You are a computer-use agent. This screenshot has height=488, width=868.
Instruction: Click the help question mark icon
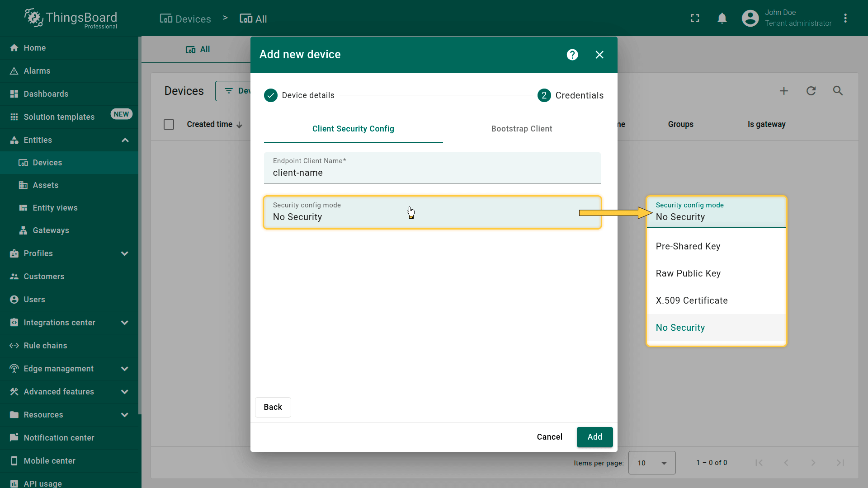click(572, 55)
